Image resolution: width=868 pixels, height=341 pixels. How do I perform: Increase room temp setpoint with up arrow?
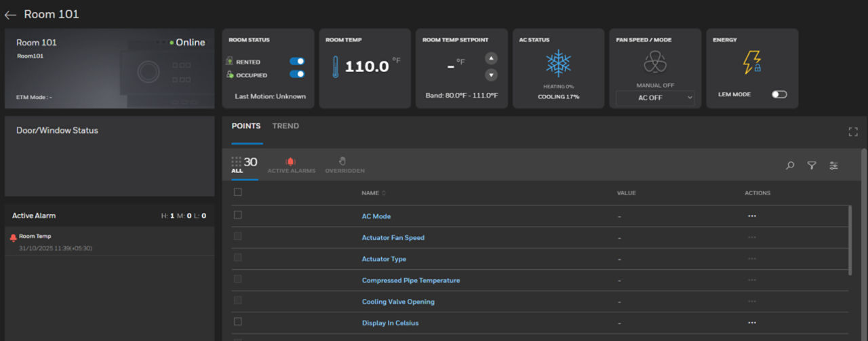point(492,58)
